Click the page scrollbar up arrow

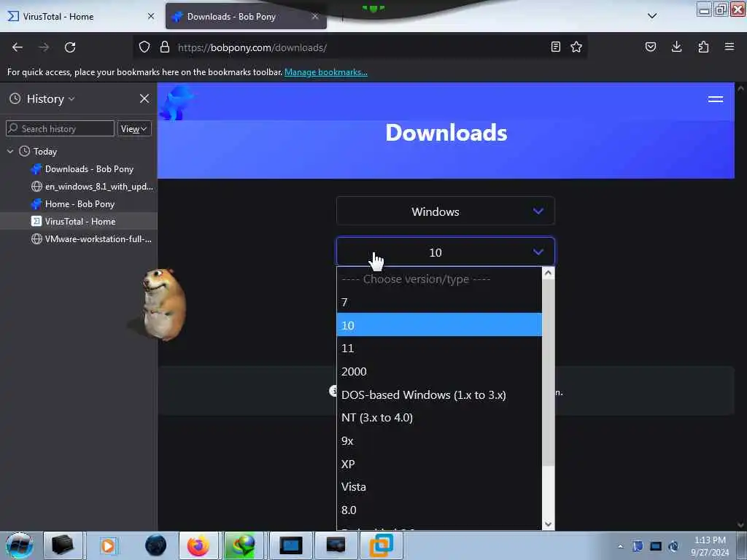(x=741, y=88)
